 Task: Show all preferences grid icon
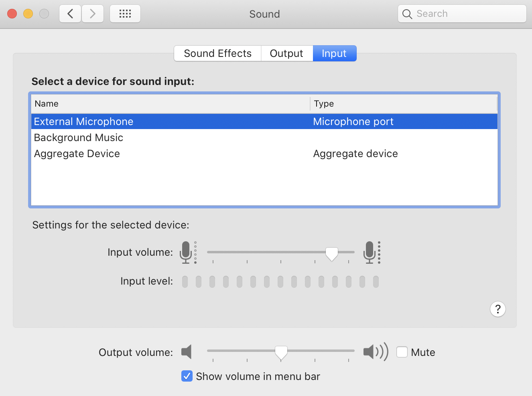(x=125, y=14)
